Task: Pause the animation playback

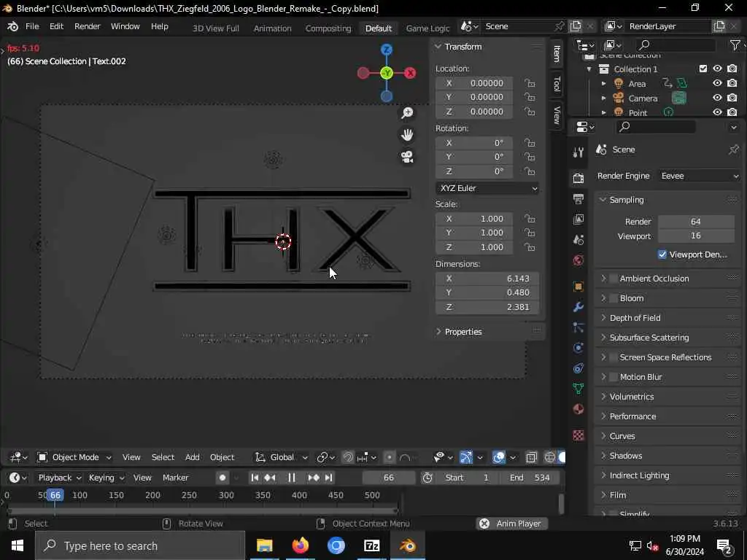Action: pos(292,478)
